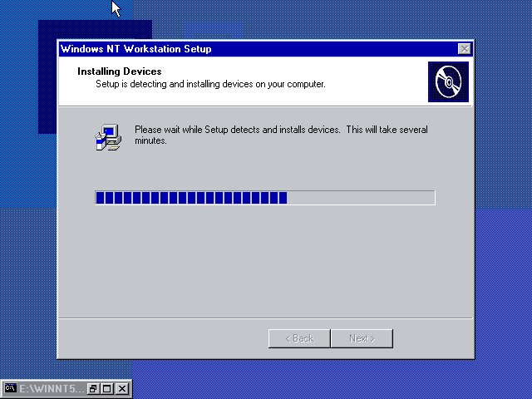Viewport: 532px width, 399px height.
Task: Click the CD-ROM setup icon in header
Action: point(448,81)
